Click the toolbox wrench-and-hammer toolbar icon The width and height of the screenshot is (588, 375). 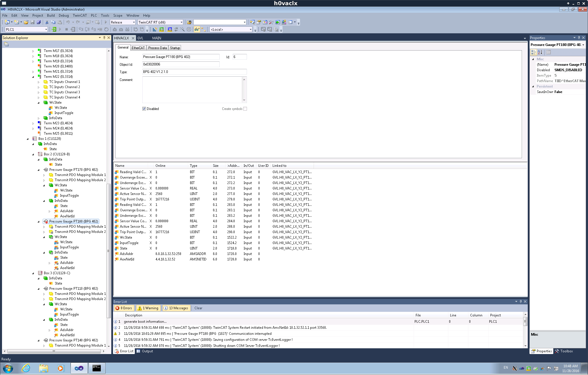pyautogui.click(x=271, y=22)
